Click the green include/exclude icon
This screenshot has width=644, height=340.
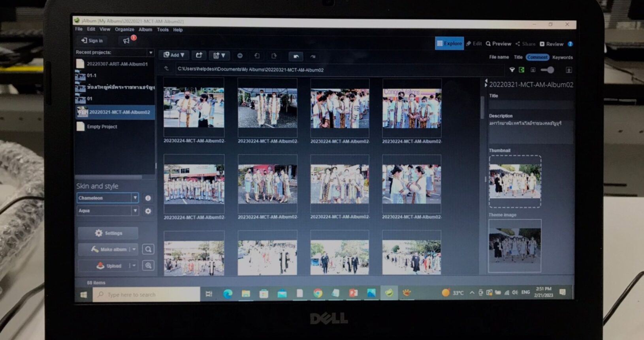[522, 70]
